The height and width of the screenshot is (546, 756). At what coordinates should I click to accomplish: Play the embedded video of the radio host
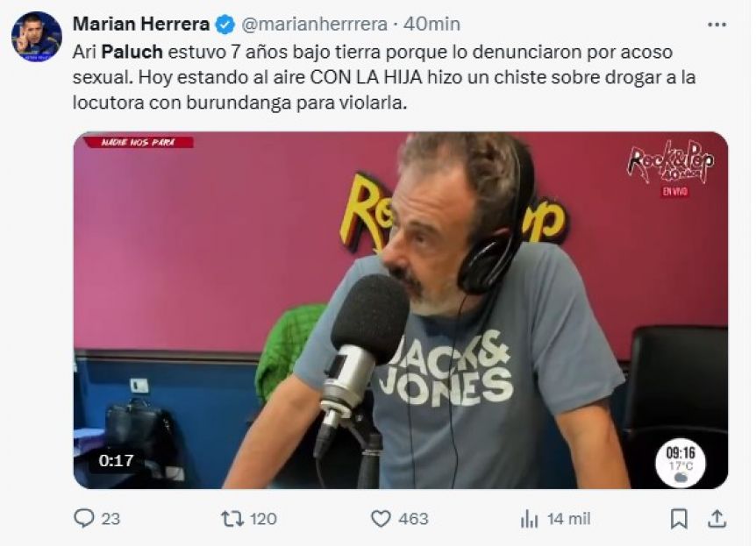tap(401, 310)
